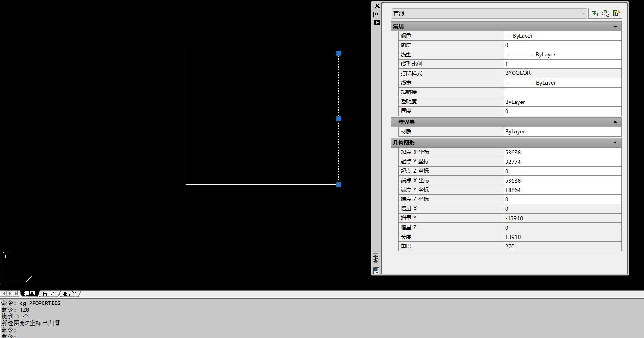Viewport: 644px width, 338px height.
Task: Click the 材质 ByLayer value
Action: 562,132
